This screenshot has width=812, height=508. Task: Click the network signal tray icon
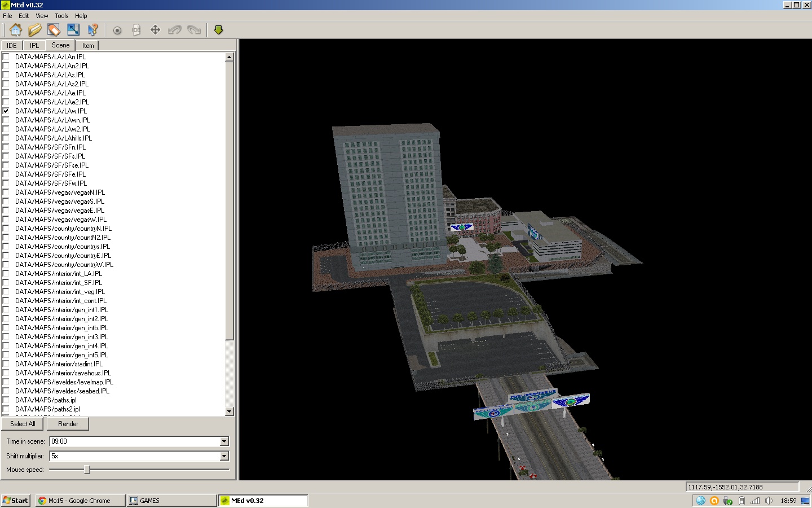pyautogui.click(x=755, y=501)
